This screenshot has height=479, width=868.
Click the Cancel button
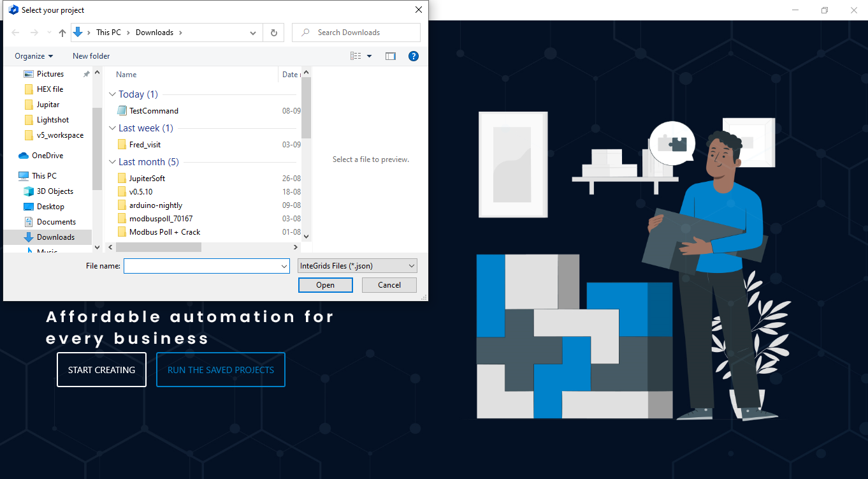[x=389, y=285]
